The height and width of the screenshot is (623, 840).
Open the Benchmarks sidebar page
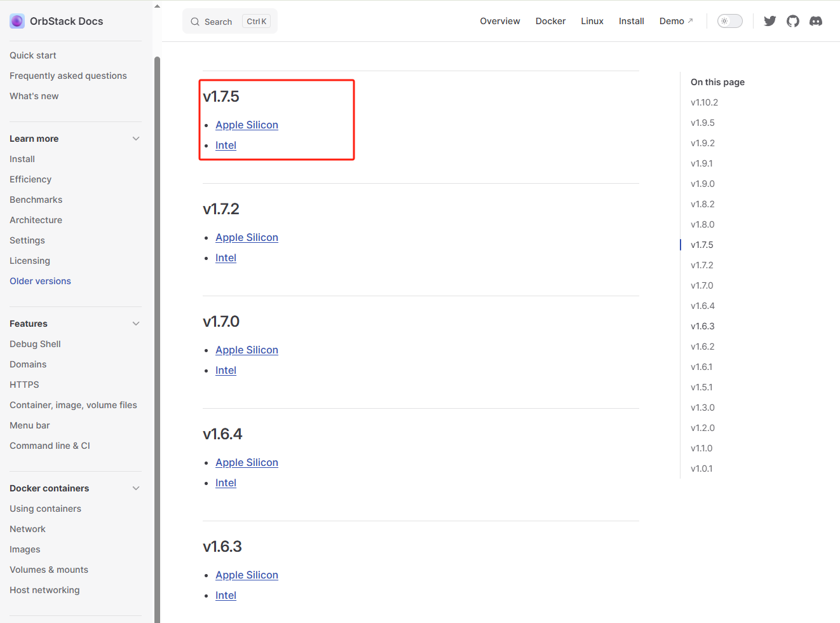coord(36,200)
